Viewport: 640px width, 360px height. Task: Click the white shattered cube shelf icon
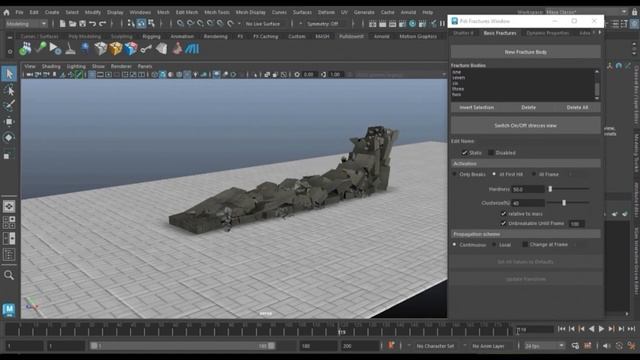point(101,49)
